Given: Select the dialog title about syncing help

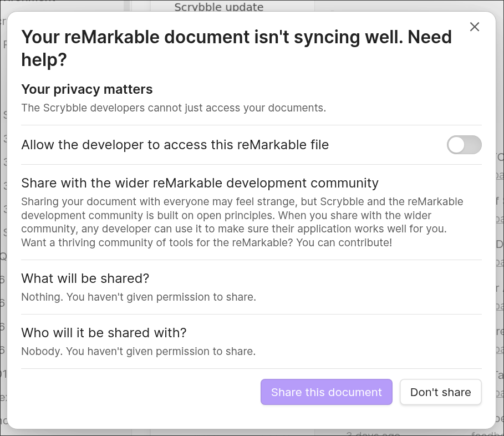Looking at the screenshot, I should point(237,48).
